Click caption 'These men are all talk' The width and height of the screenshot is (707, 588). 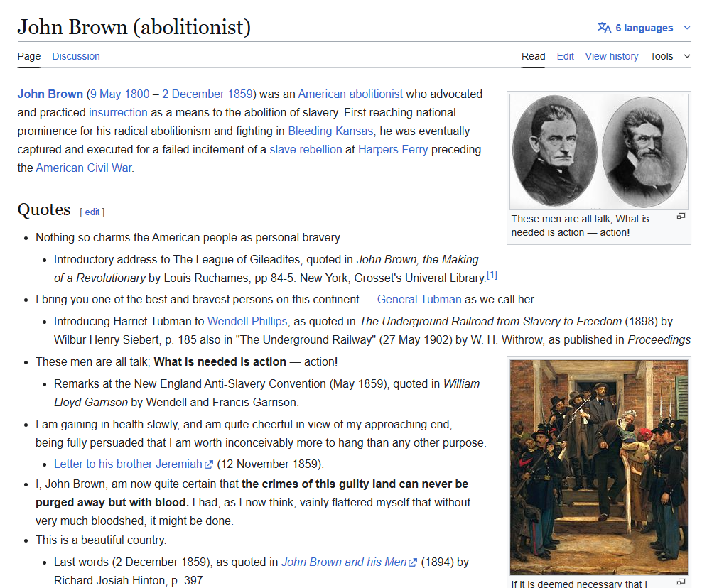pos(580,226)
